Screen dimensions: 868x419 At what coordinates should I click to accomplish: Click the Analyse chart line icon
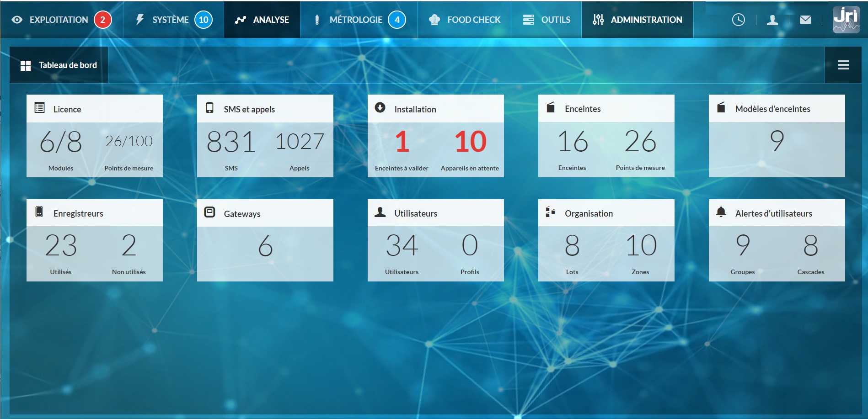coord(241,20)
